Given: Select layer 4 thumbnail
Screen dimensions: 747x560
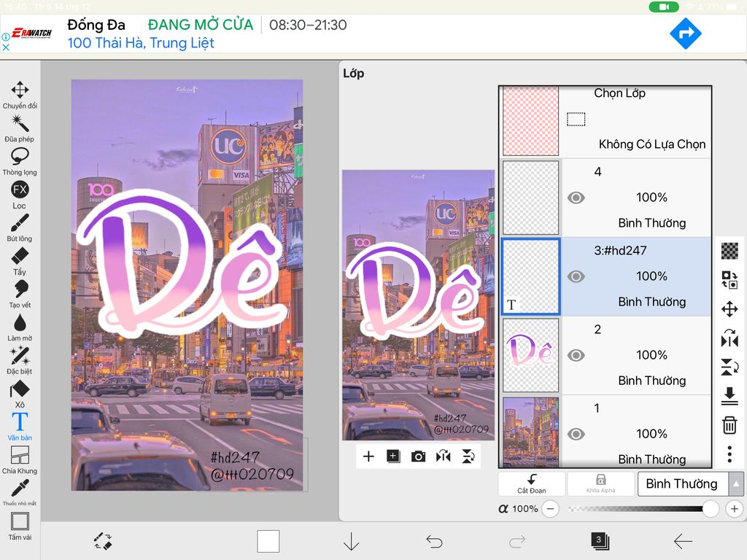Looking at the screenshot, I should pyautogui.click(x=531, y=198).
